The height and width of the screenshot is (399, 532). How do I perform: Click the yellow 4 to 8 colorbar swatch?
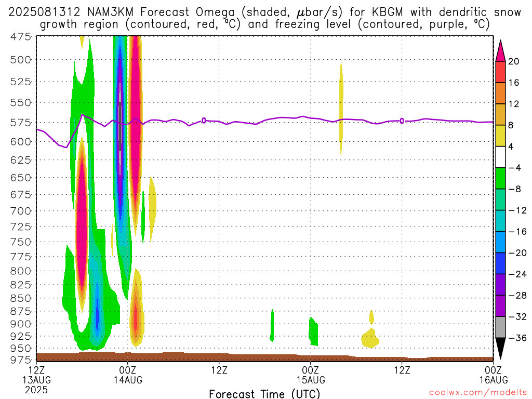[x=500, y=136]
